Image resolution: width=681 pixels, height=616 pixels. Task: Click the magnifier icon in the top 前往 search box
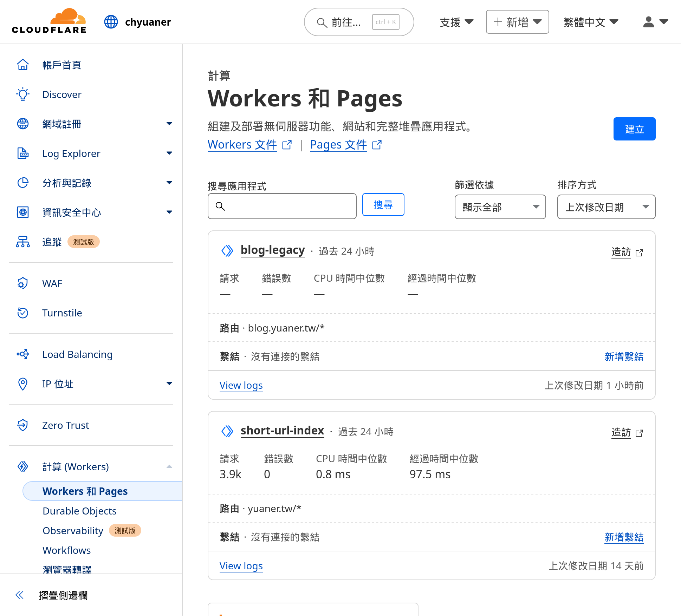(x=322, y=22)
